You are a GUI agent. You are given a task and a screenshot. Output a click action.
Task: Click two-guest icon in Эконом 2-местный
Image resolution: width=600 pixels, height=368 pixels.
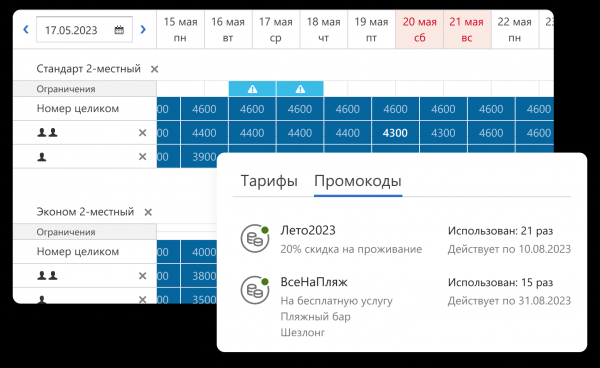click(47, 276)
